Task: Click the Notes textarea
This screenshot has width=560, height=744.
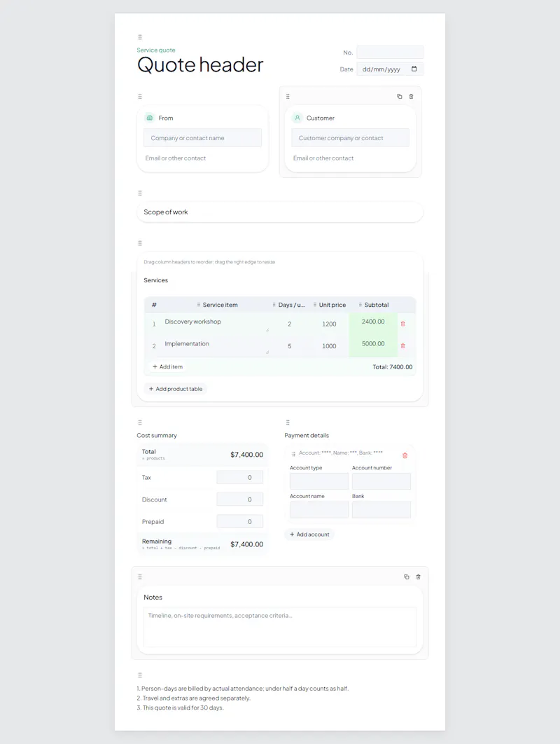Action: click(280, 627)
